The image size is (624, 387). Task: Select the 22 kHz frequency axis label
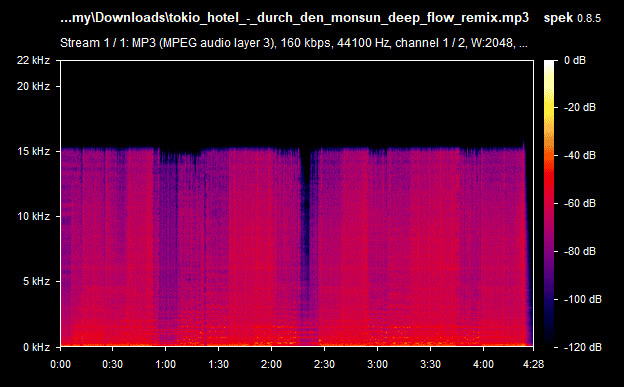point(33,61)
